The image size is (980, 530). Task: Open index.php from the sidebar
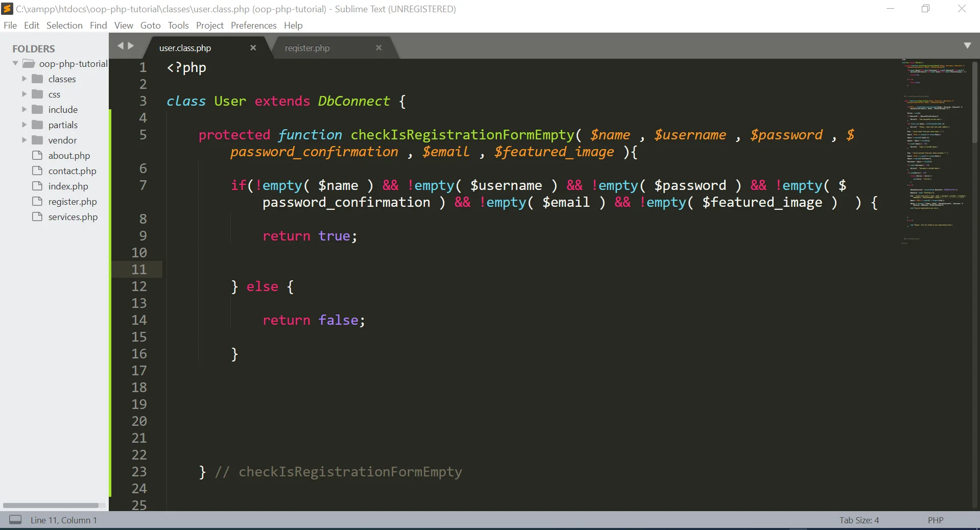tap(68, 186)
